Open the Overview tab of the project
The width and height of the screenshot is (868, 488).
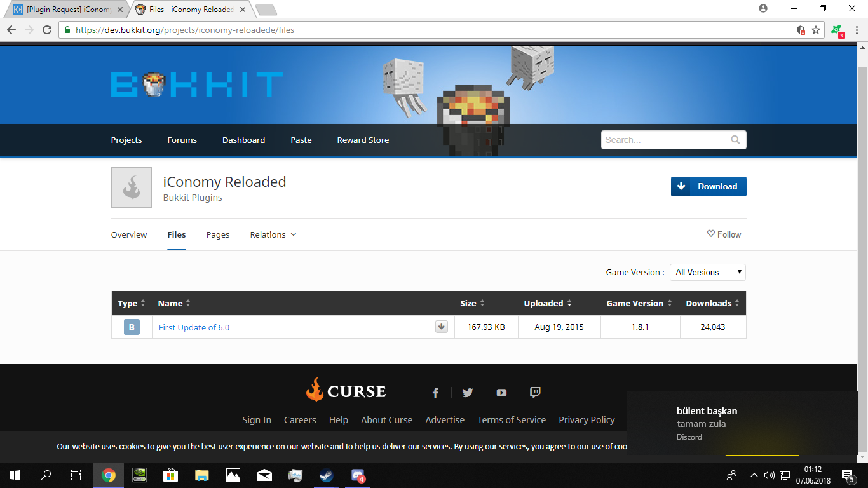pyautogui.click(x=129, y=234)
